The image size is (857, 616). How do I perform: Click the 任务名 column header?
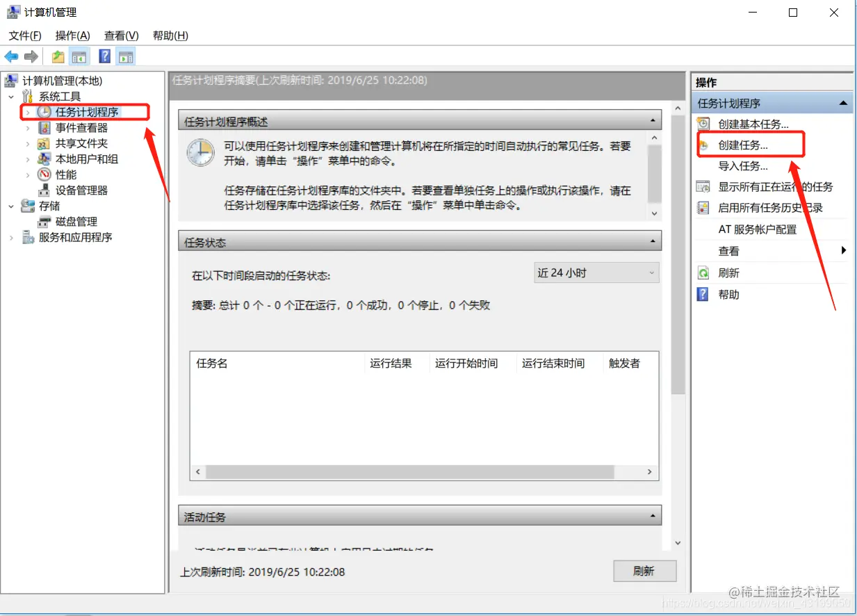click(277, 363)
